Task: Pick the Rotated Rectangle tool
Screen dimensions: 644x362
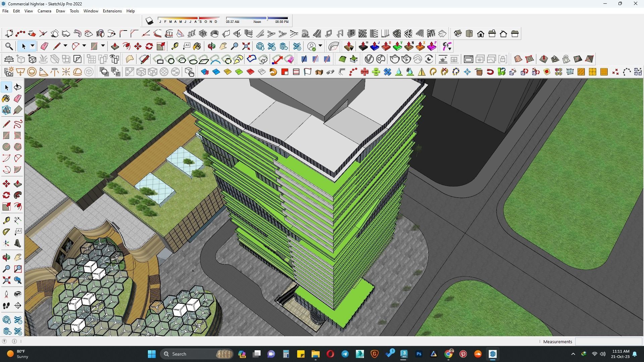Action: 18,135
